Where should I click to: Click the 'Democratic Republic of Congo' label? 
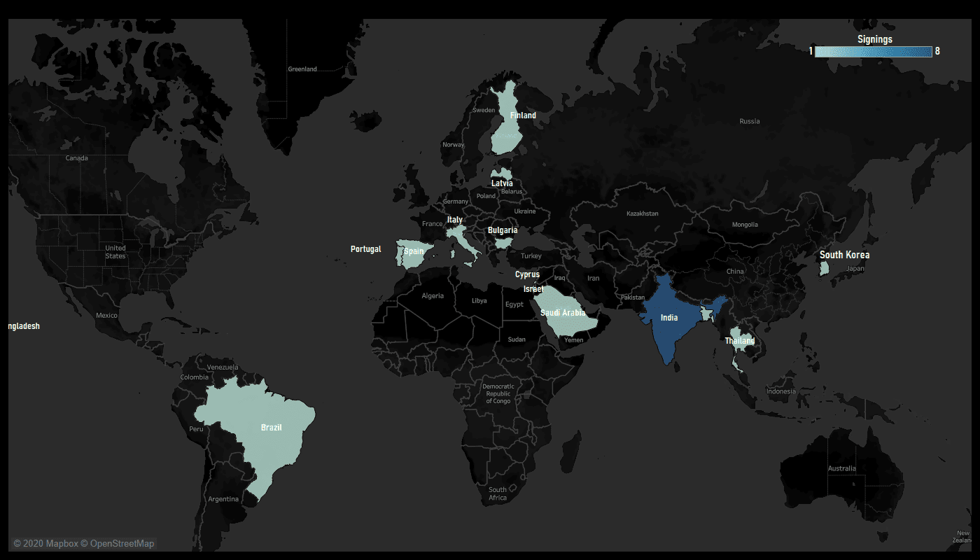point(498,393)
